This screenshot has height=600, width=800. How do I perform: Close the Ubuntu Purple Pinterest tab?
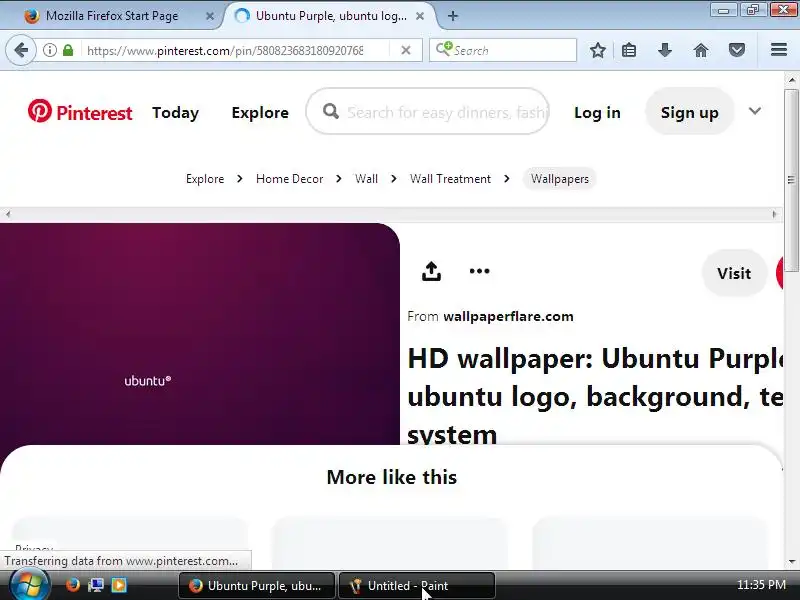coord(420,16)
